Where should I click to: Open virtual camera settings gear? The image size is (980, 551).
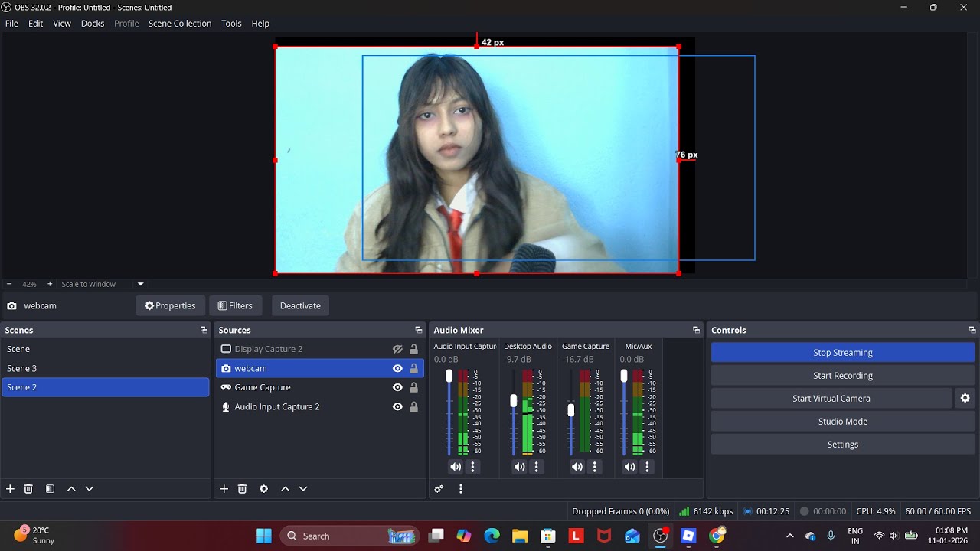(x=965, y=399)
